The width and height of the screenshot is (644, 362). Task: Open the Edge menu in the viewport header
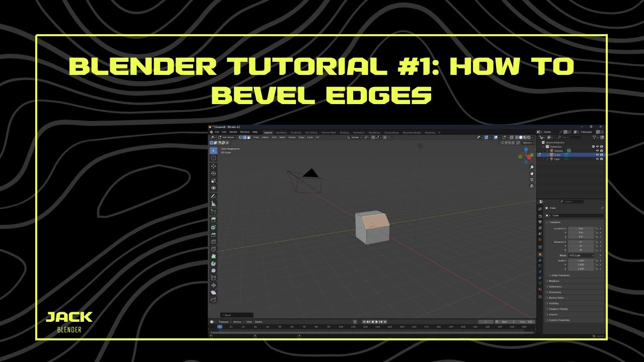pyautogui.click(x=301, y=137)
